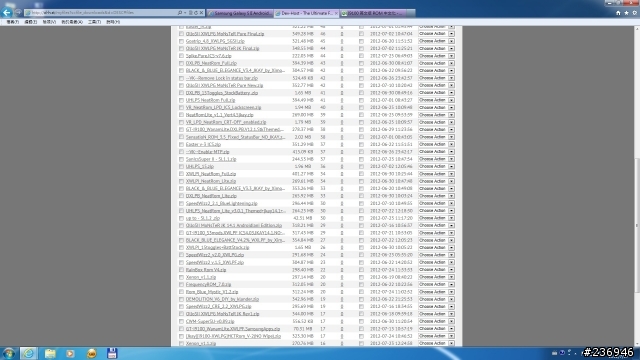Image resolution: width=640 pixels, height=360 pixels.
Task: Click the search magnifier in the address bar
Action: coord(180,13)
